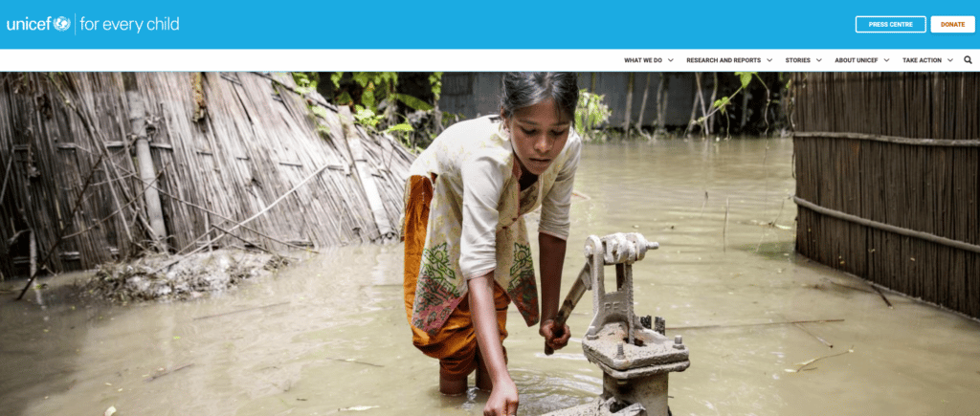Screen dimensions: 980x416
Task: Expand chevron next to About UNICEF
Action: [886, 60]
